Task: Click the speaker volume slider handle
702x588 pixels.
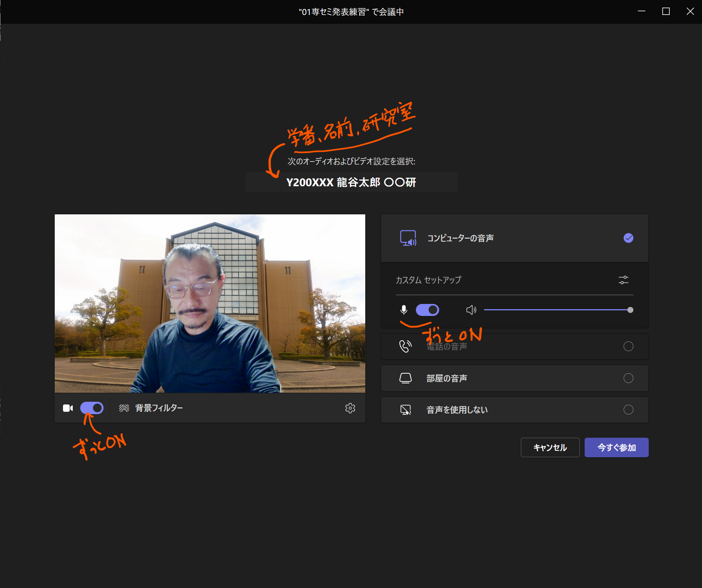Action: [630, 310]
